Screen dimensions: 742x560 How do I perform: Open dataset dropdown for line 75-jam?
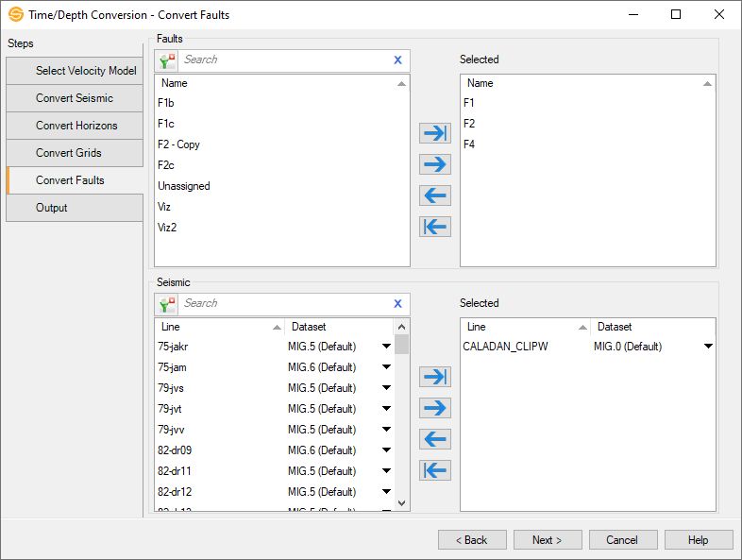386,367
